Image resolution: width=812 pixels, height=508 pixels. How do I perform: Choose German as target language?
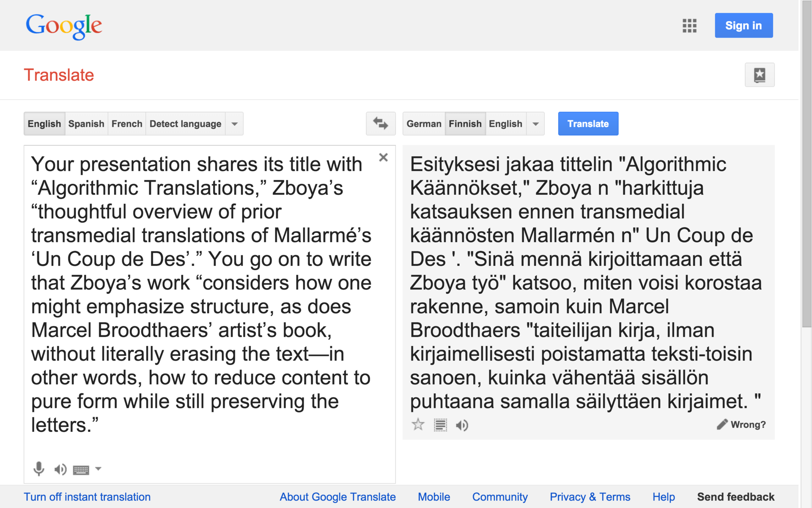pyautogui.click(x=424, y=124)
